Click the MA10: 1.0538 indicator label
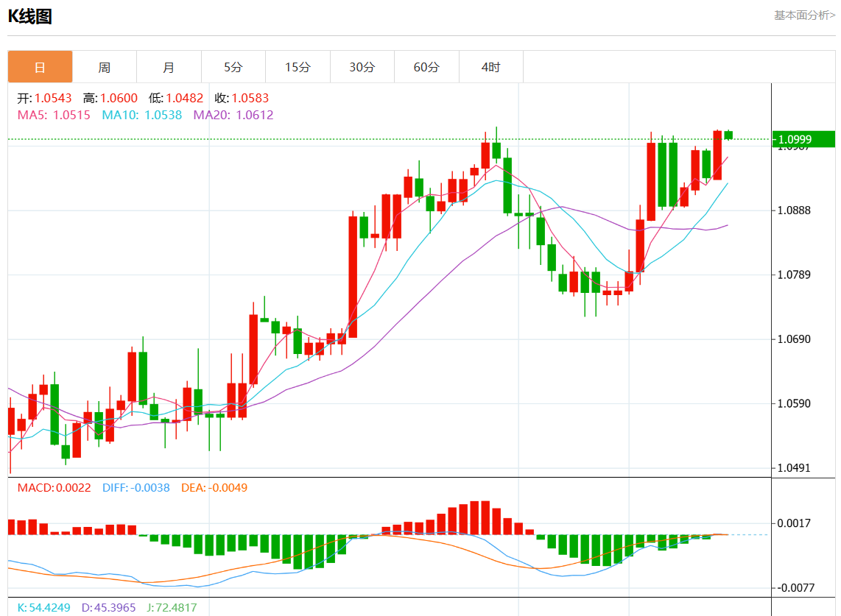Viewport: 841px width, 616px height. (141, 116)
